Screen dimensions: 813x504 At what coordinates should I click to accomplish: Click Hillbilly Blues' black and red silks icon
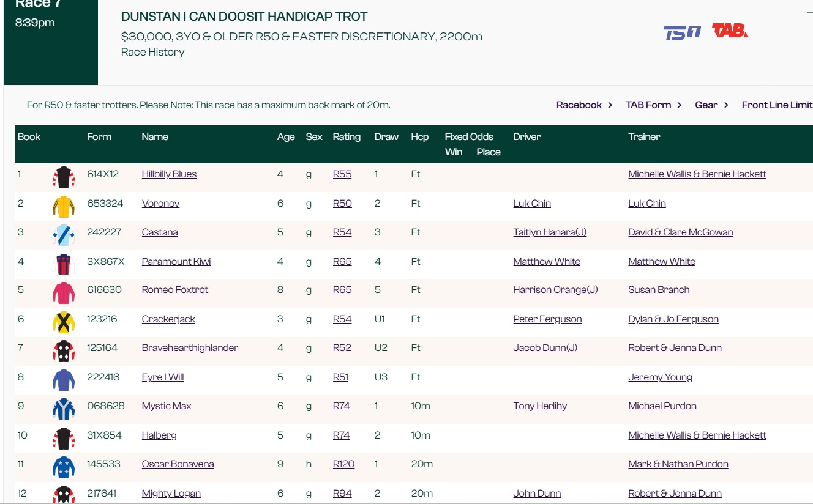coord(63,177)
